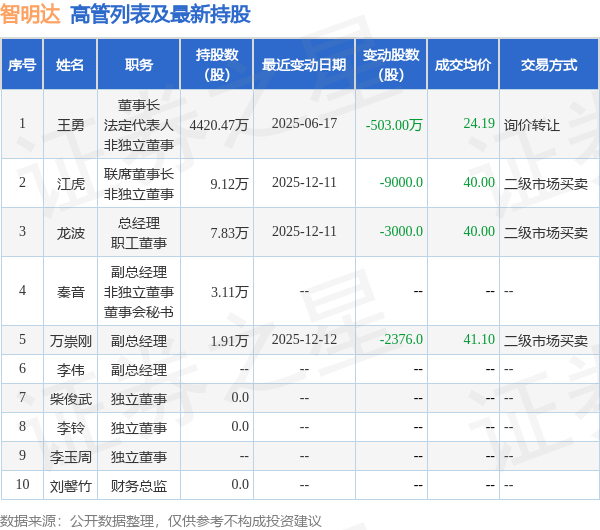600x530 pixels.
Task: Click the name 江虎
Action: coord(70,184)
